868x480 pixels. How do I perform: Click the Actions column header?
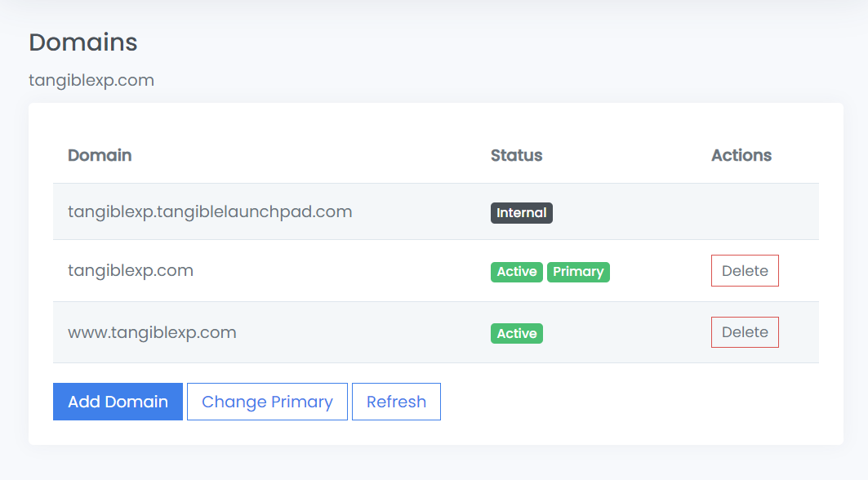pos(741,155)
